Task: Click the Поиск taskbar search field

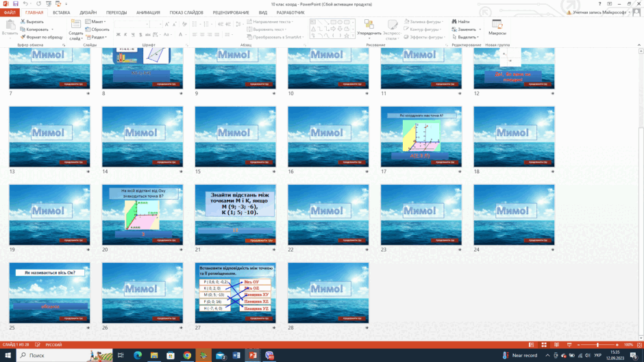Action: click(x=64, y=355)
